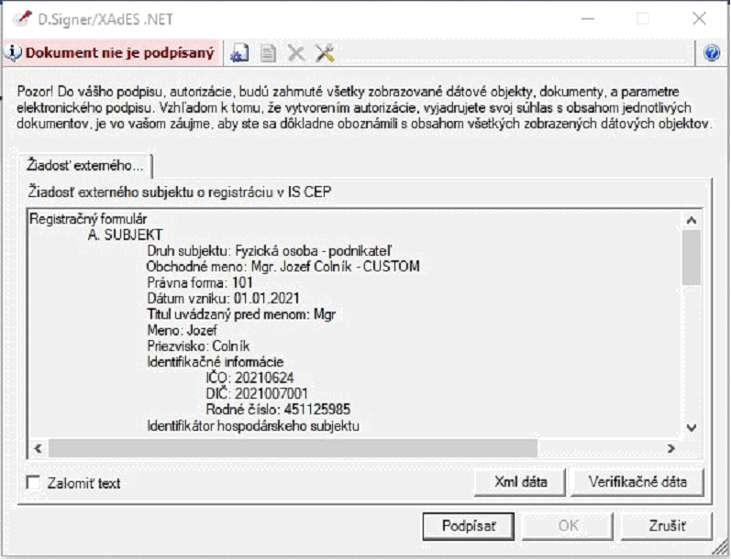Click the 'Druh subjektu: Fyzická osoba - podnikateľ' line
The height and width of the screenshot is (560, 731).
pos(270,250)
